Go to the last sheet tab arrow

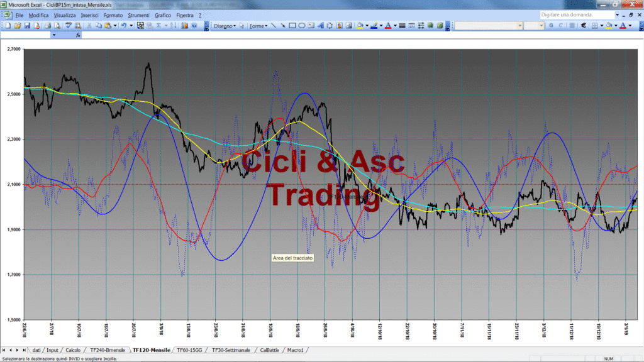[24, 350]
